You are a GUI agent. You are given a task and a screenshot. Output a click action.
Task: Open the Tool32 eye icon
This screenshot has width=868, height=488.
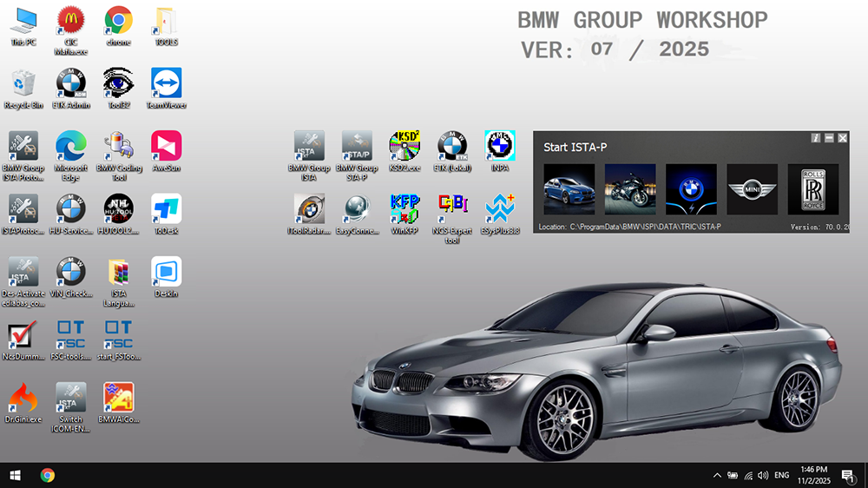point(118,83)
